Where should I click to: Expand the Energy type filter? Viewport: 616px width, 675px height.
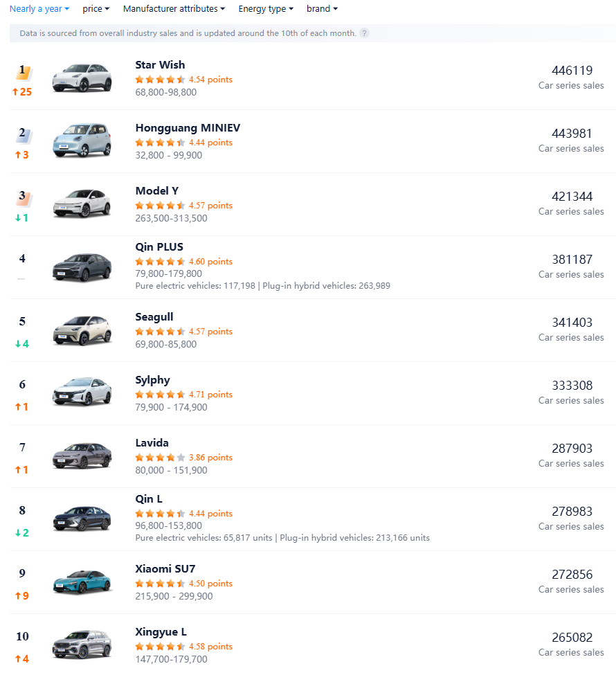(266, 9)
